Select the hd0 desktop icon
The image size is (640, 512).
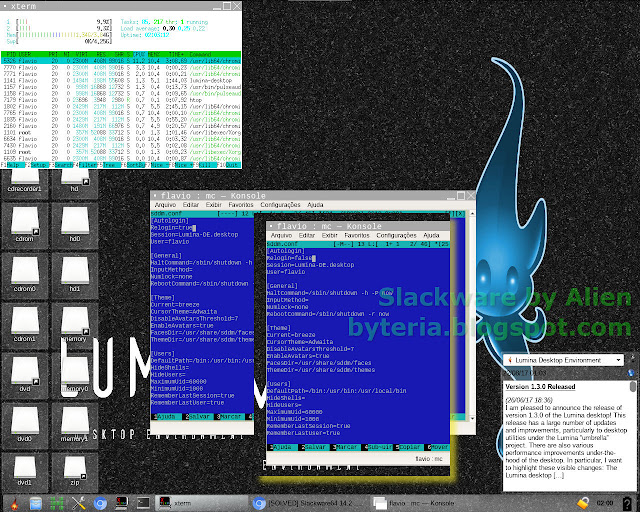(75, 225)
